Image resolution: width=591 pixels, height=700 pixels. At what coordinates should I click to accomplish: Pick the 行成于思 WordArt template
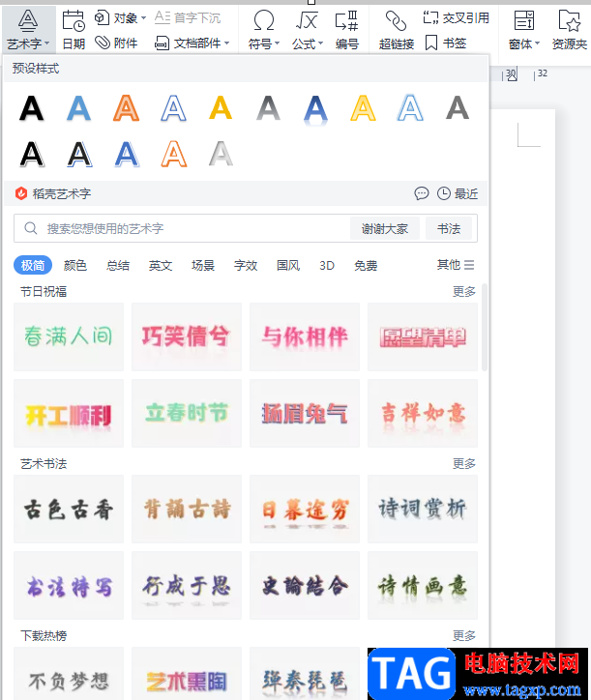click(187, 585)
